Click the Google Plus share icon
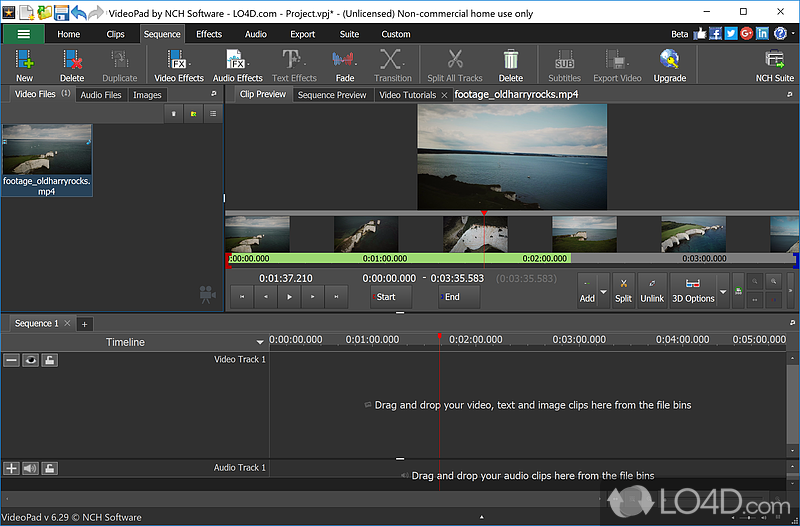 point(746,34)
